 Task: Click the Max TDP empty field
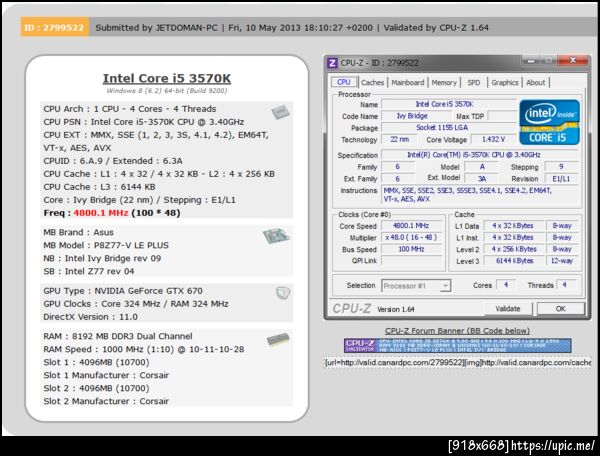click(502, 116)
